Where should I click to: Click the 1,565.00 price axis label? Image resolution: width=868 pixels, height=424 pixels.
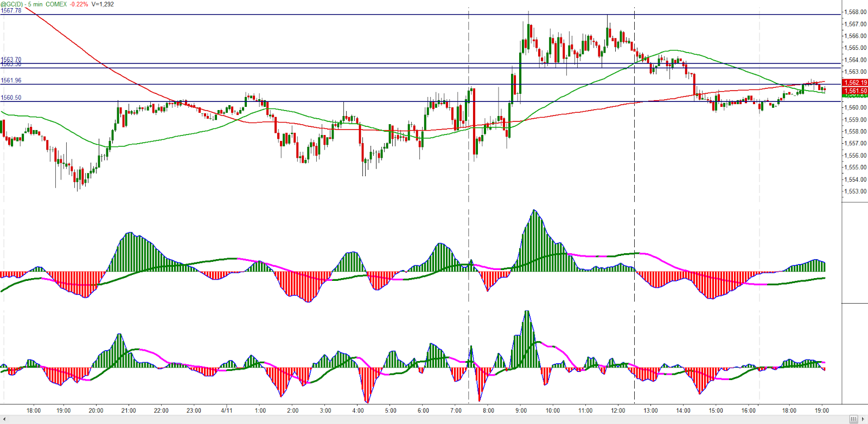(x=856, y=48)
